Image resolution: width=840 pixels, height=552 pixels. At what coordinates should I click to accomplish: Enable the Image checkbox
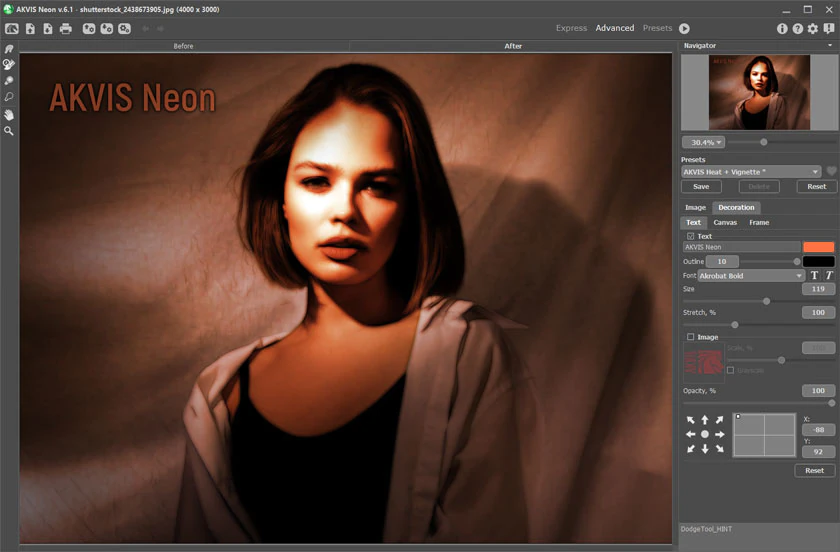tap(691, 337)
